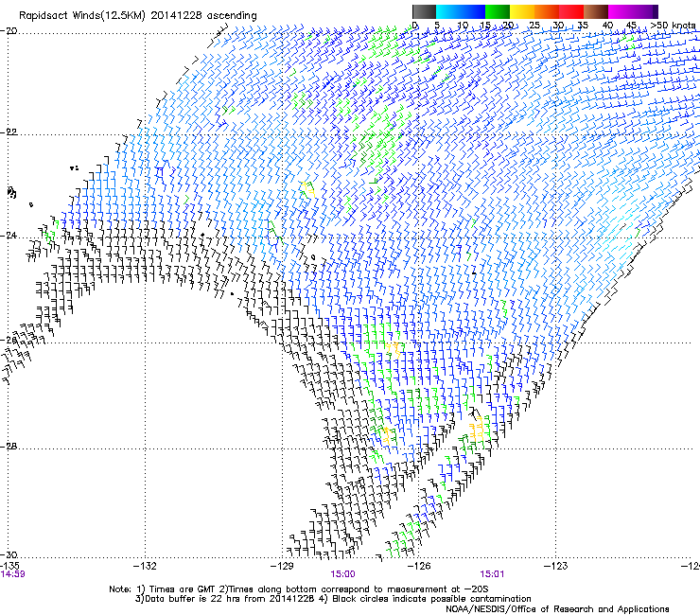The image size is (700, 615).
Task: Click the -126 longitude axis label
Action: [419, 566]
